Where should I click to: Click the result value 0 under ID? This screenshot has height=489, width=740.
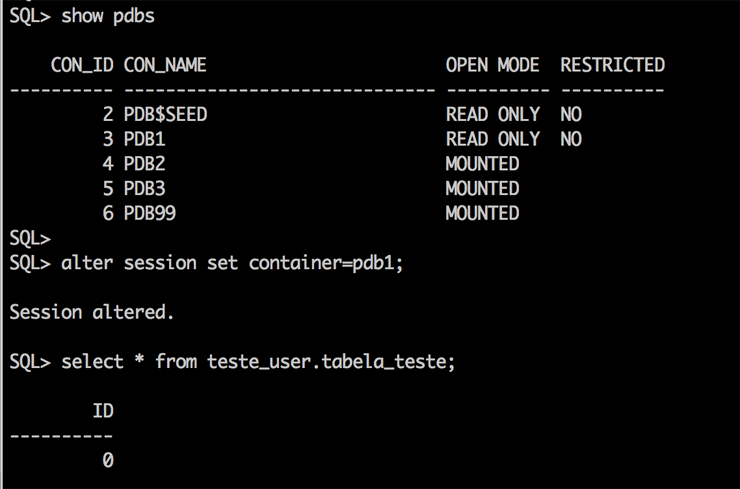[x=107, y=460]
